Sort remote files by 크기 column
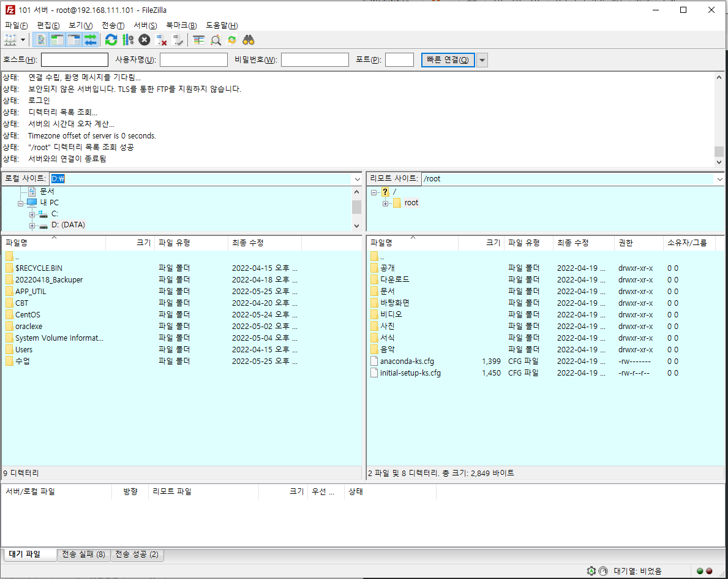 [481, 243]
